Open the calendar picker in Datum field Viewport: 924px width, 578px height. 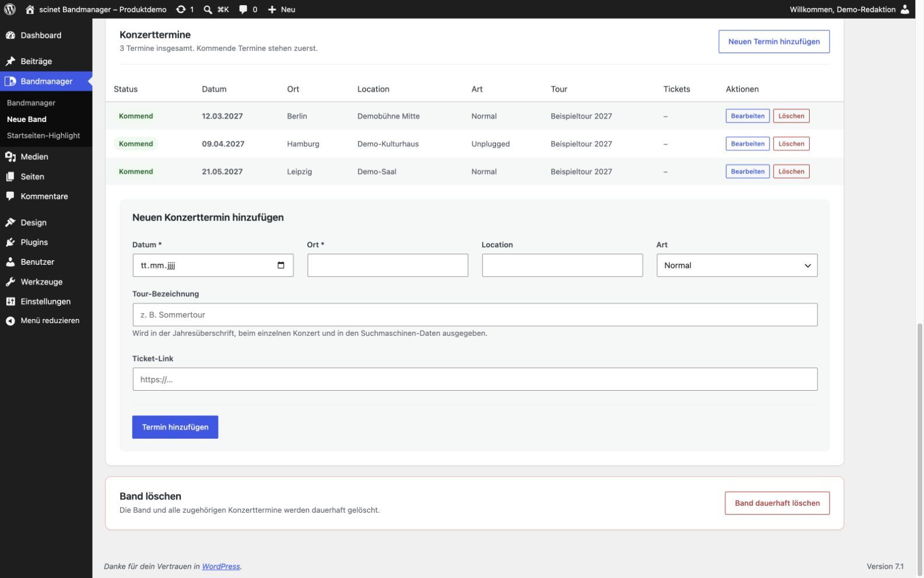281,265
